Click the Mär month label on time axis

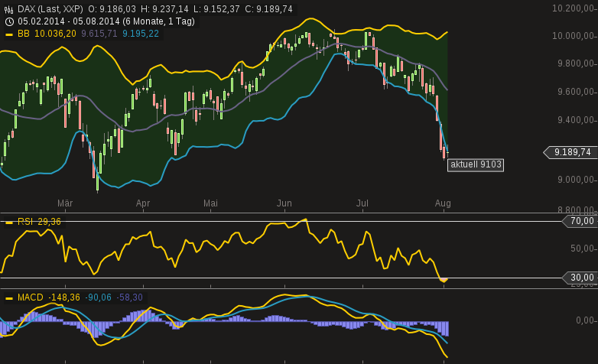65,203
